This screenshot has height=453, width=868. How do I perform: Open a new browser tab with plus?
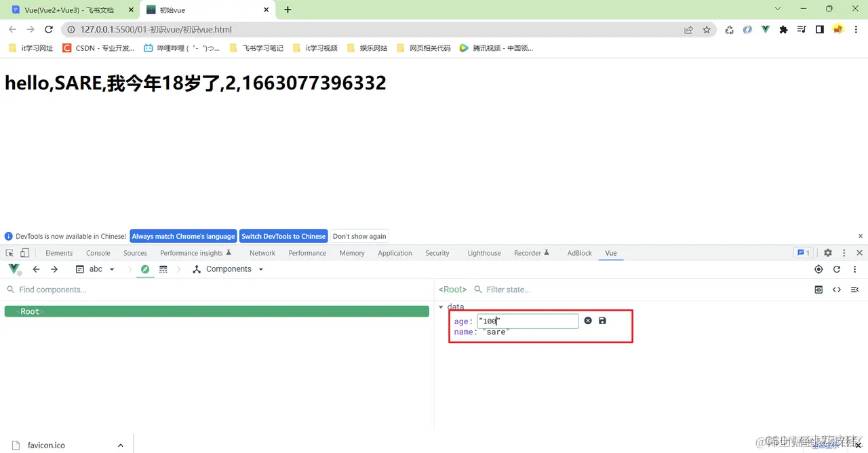(288, 9)
